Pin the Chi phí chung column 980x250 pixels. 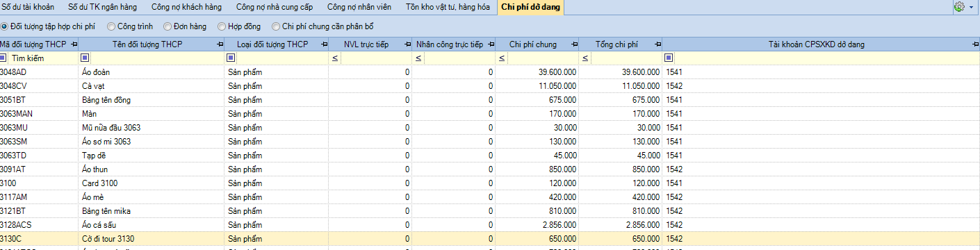click(x=574, y=44)
